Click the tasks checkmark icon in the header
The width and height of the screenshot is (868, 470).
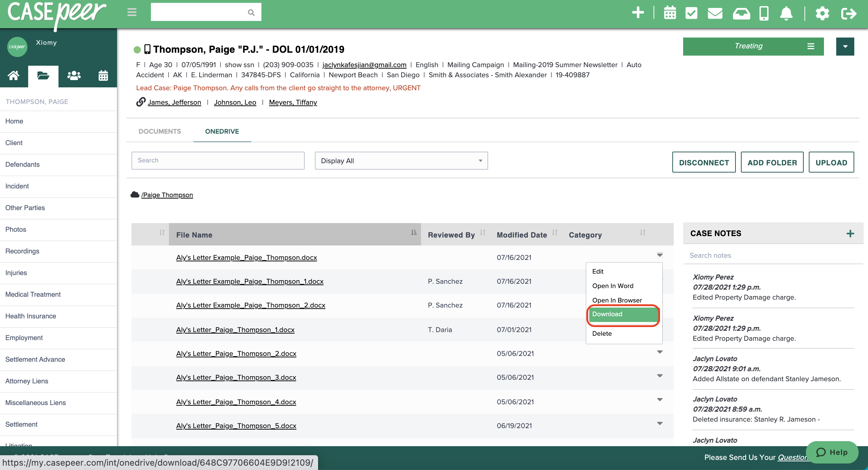coord(692,13)
